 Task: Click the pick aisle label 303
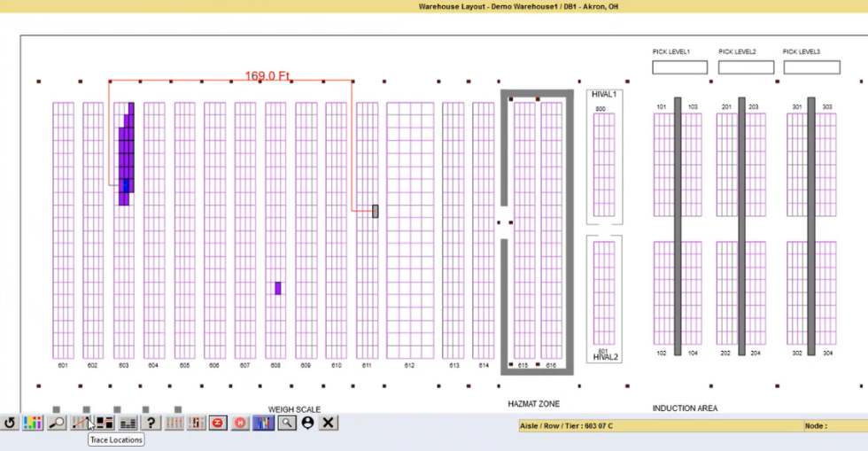(x=827, y=107)
